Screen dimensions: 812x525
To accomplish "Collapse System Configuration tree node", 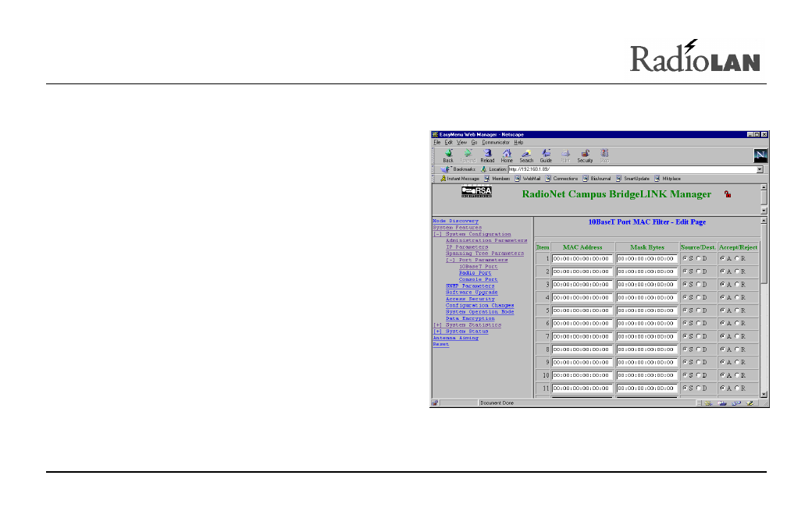I will 437,234.
